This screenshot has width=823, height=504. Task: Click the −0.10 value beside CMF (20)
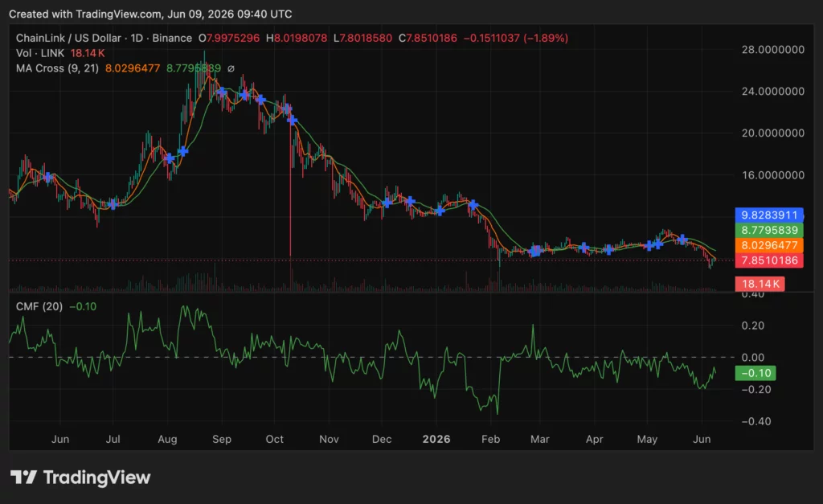pyautogui.click(x=83, y=306)
